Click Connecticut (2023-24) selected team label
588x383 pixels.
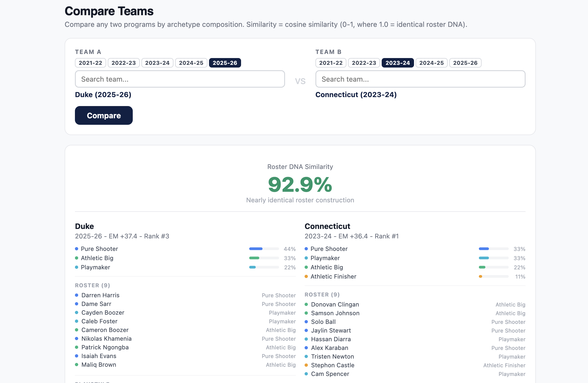point(356,95)
